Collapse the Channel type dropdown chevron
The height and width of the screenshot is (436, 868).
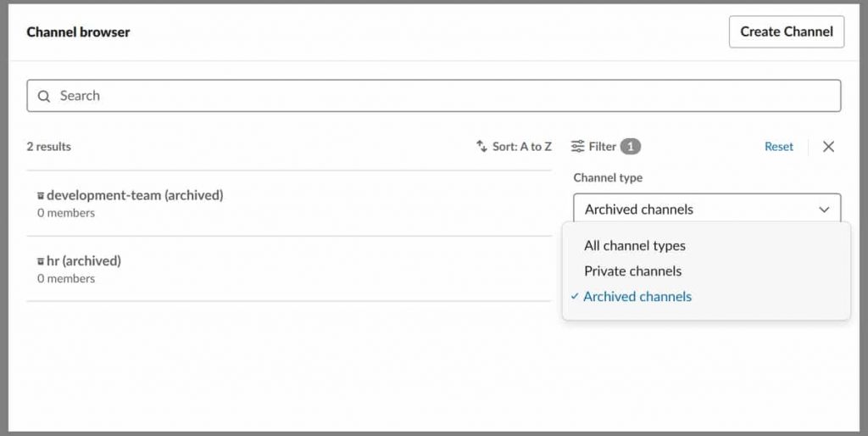[x=824, y=210]
